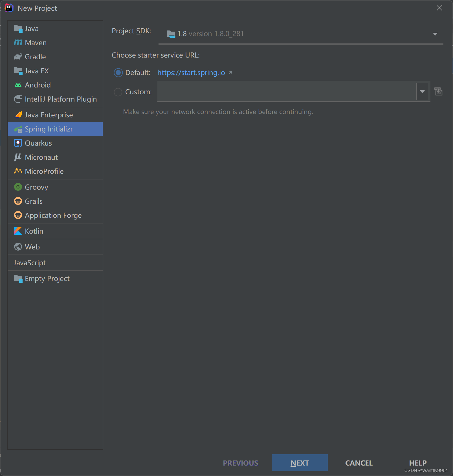Click the IntelliJ IDEA logo in title bar
Screen dimensions: 453x476
pyautogui.click(x=9, y=8)
